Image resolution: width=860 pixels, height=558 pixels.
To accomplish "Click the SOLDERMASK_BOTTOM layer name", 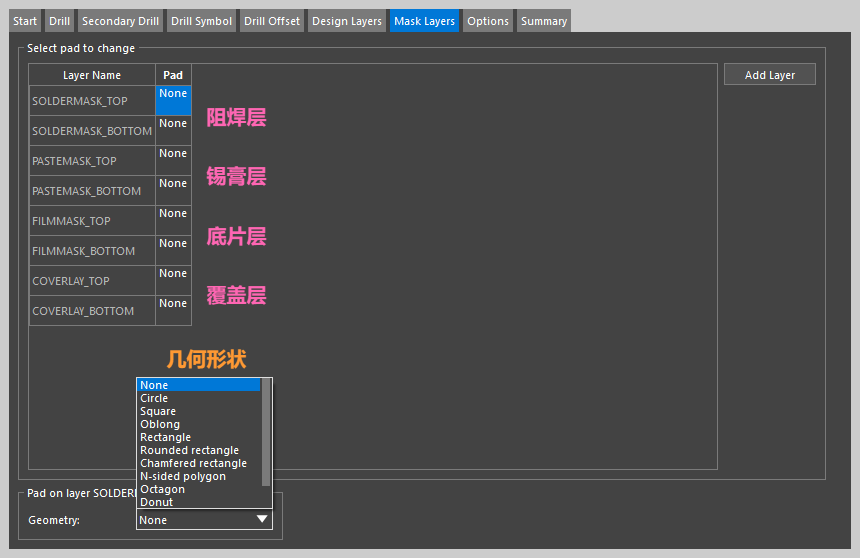I will click(92, 131).
